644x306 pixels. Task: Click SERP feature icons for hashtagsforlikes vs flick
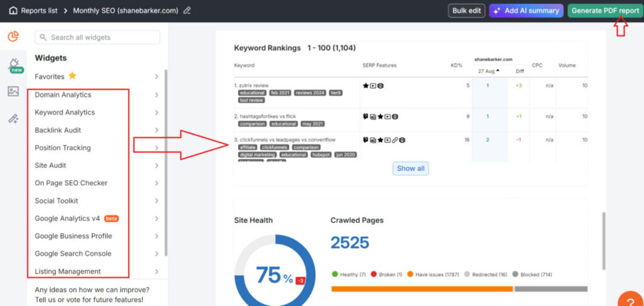tap(380, 117)
